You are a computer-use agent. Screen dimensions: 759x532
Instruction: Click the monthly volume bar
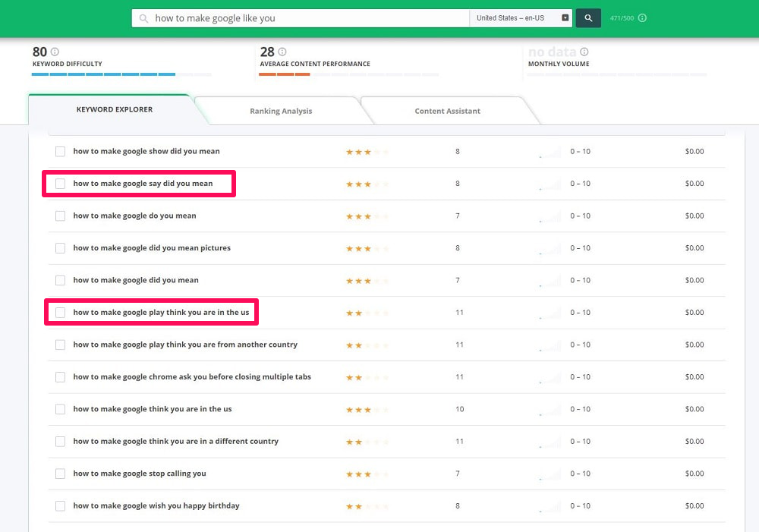coord(617,74)
